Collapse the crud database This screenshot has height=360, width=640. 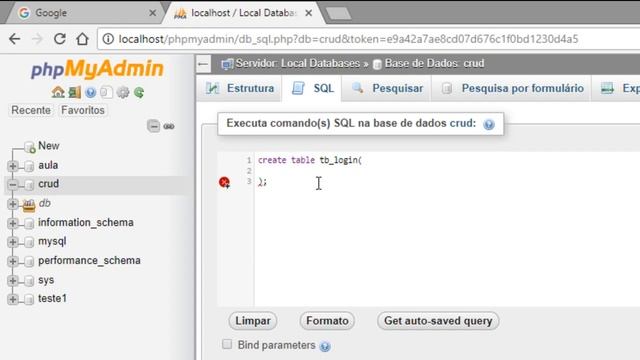coord(13,184)
